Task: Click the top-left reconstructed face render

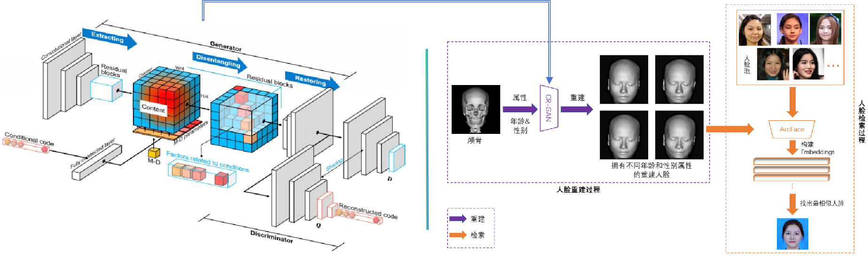Action: tap(623, 79)
